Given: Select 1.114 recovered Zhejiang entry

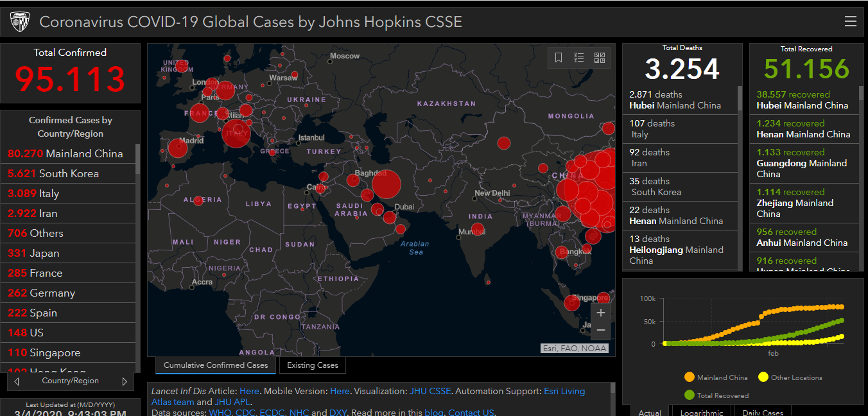Looking at the screenshot, I should (804, 203).
